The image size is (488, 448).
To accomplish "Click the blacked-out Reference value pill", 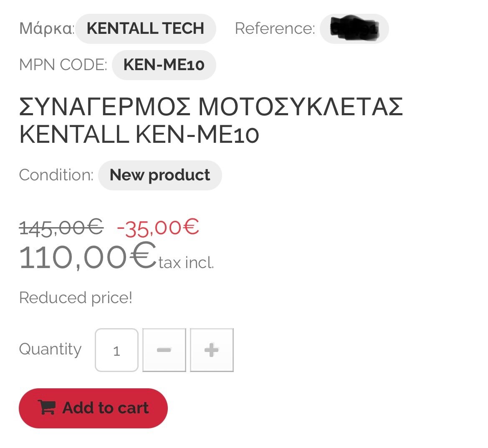I will pos(354,29).
